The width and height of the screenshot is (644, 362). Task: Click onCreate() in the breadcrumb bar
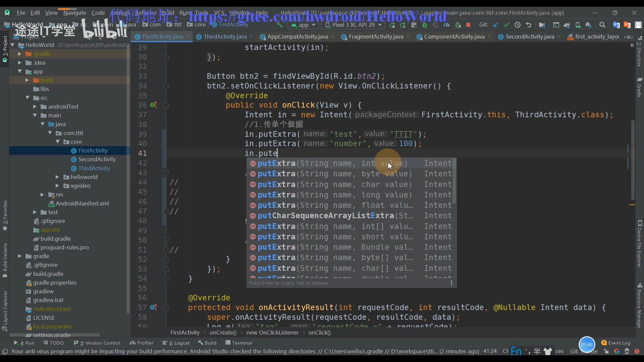click(x=223, y=333)
